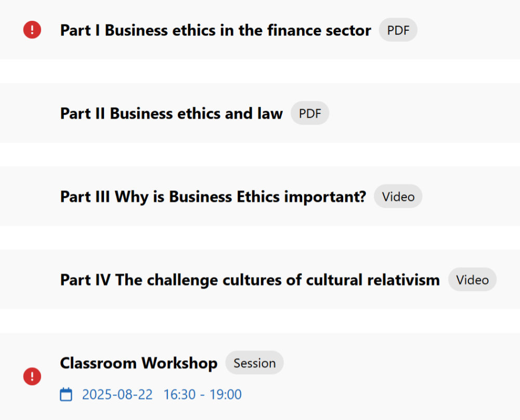
Task: Click the red warning icon beside Classroom Workshop
Action: [32, 376]
